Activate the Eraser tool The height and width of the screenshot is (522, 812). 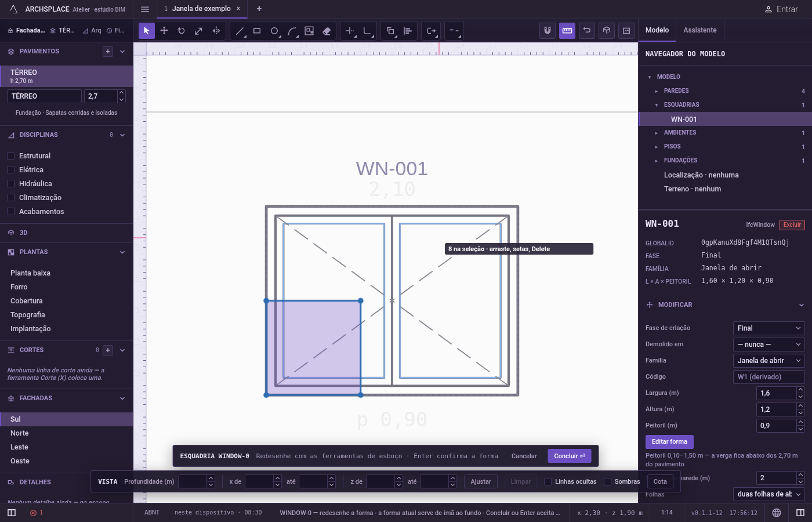tap(327, 31)
